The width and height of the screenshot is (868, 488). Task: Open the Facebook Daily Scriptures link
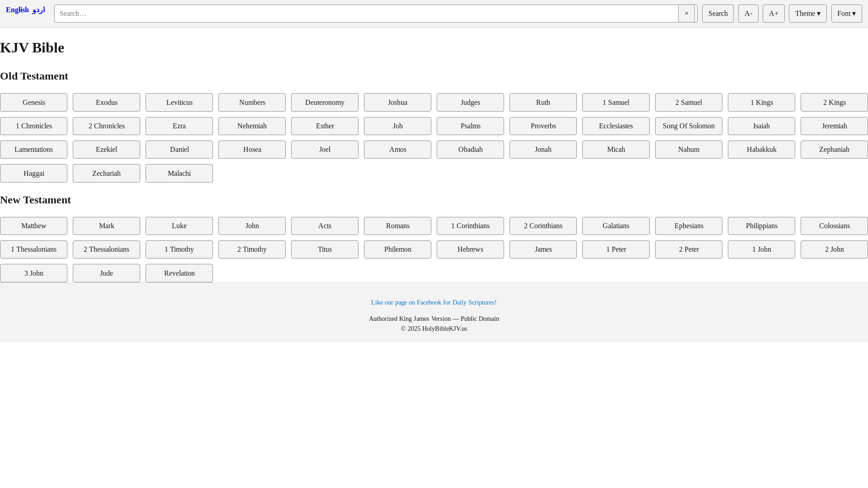(x=434, y=302)
